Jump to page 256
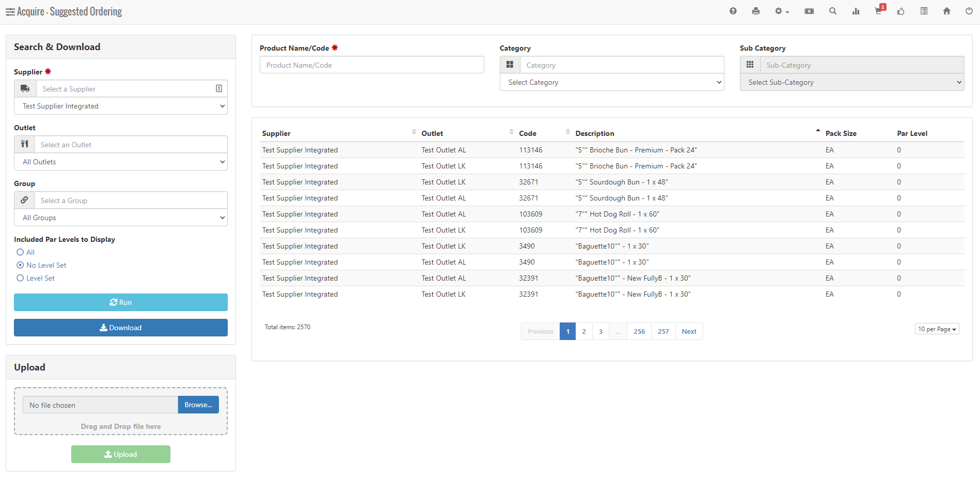 click(x=639, y=331)
